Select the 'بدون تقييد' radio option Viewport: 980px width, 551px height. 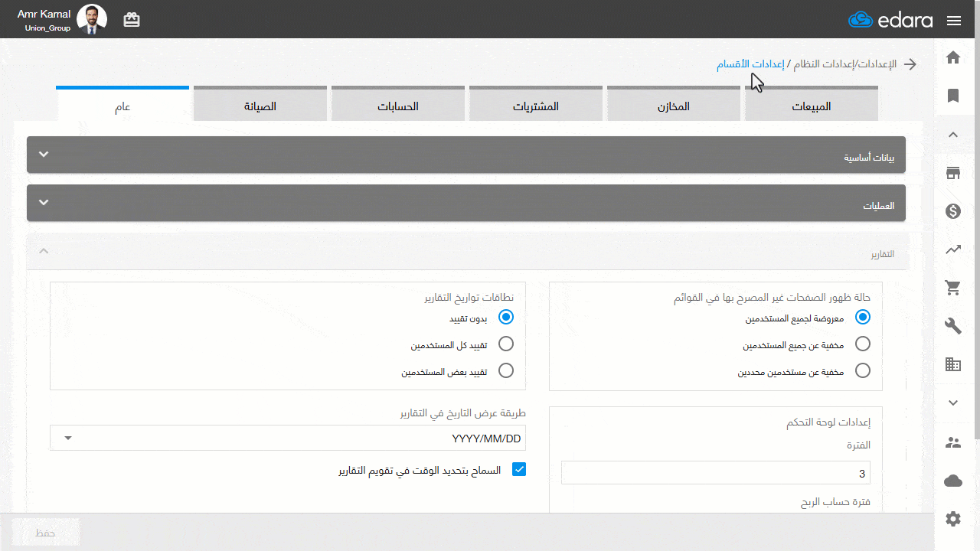tap(505, 316)
